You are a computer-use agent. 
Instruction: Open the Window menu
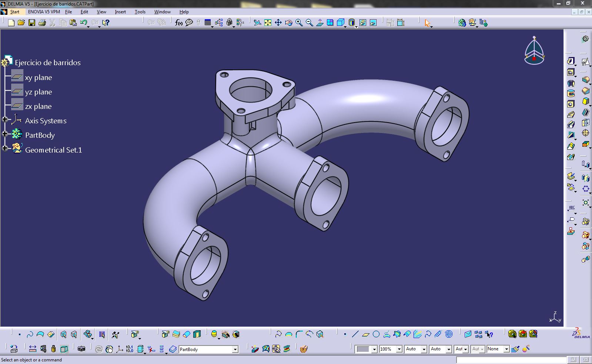[x=162, y=12]
